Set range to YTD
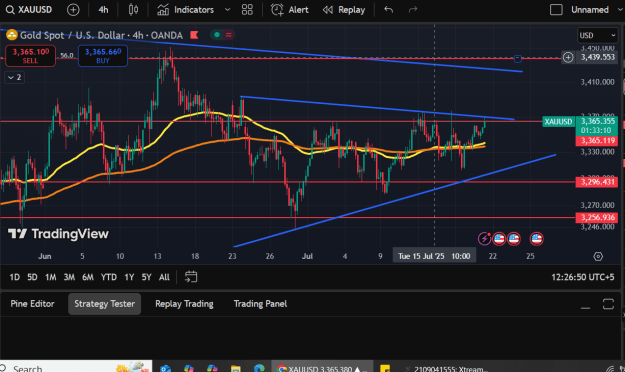This screenshot has width=625, height=372. (x=108, y=277)
